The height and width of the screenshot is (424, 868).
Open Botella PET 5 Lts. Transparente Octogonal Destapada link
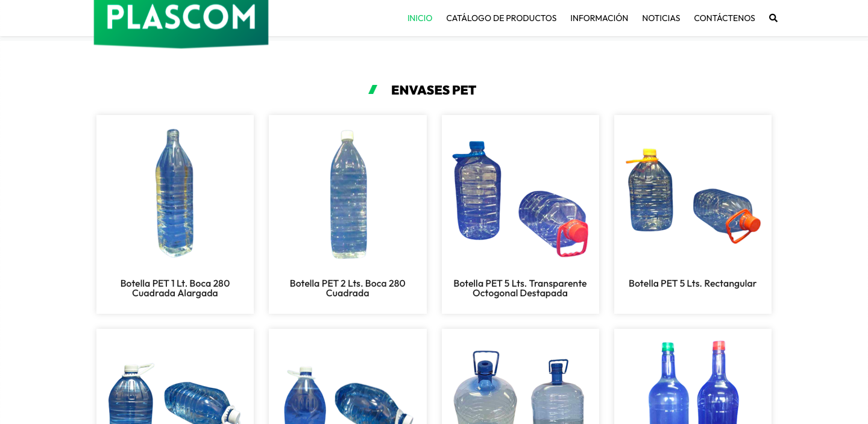coord(520,288)
